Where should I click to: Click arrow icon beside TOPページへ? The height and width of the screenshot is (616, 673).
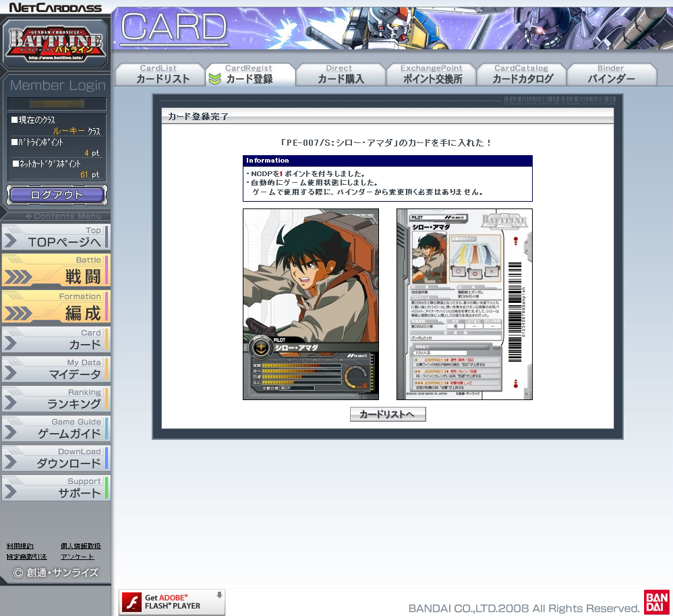point(10,241)
